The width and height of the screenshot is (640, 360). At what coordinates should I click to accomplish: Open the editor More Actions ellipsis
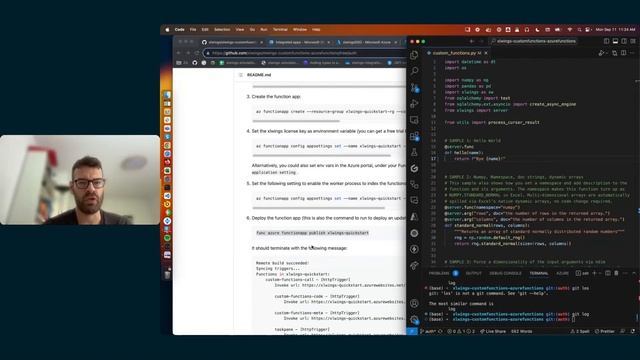[632, 53]
